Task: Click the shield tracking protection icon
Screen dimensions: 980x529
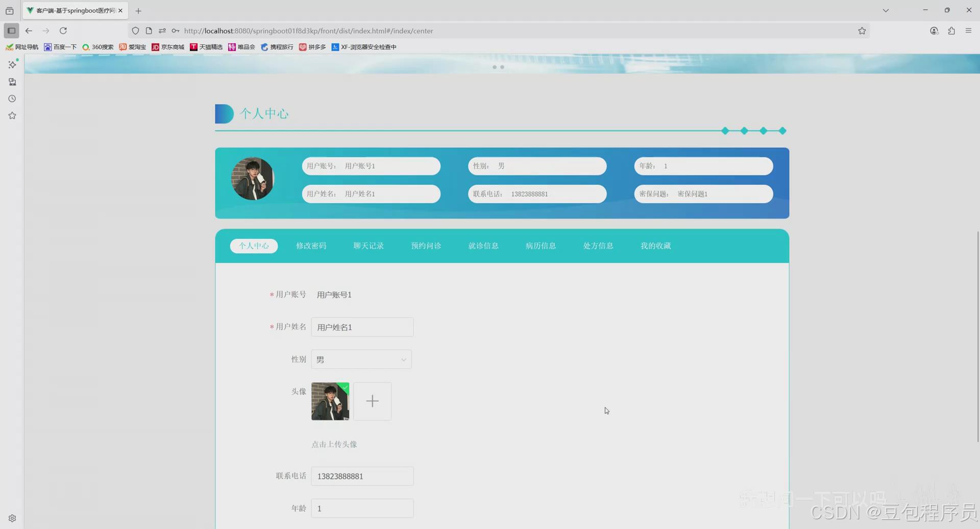Action: [x=135, y=31]
